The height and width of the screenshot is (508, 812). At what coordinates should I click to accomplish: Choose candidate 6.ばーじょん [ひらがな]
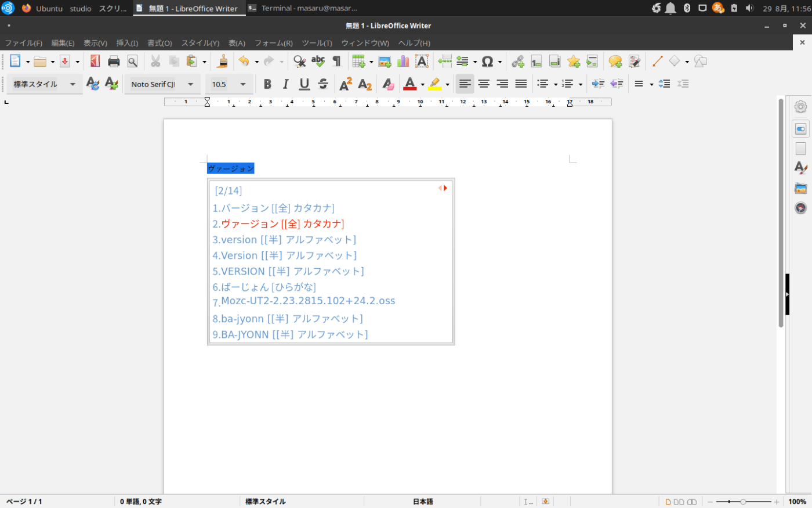[x=264, y=287]
